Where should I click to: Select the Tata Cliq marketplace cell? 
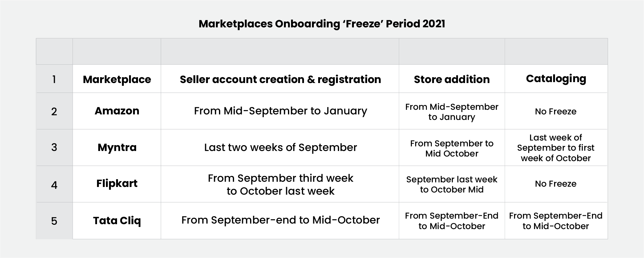(117, 220)
